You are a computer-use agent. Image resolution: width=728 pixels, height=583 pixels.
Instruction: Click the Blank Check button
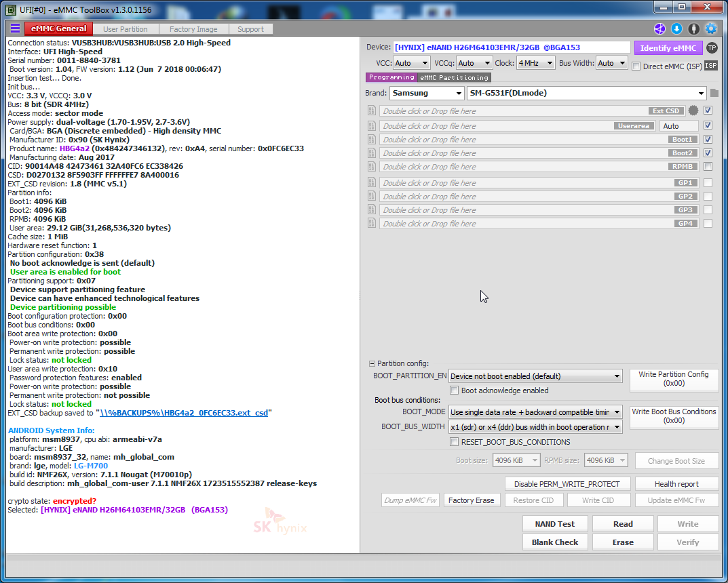pos(555,542)
